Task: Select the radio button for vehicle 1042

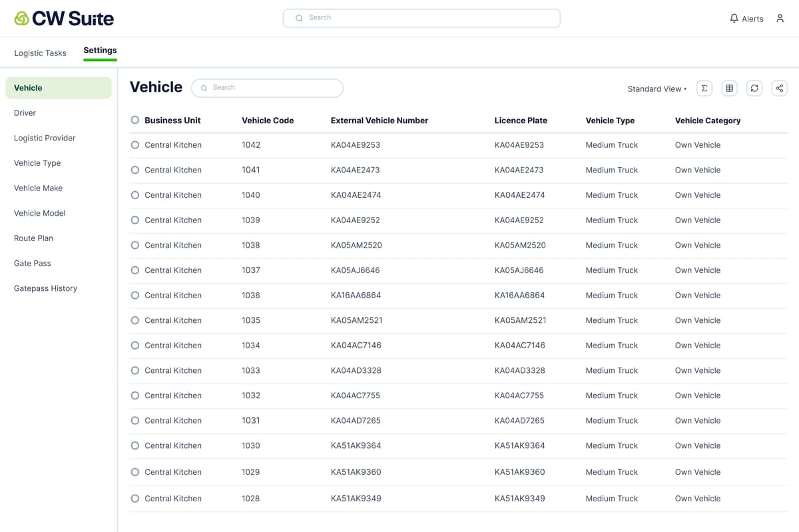Action: (x=135, y=145)
